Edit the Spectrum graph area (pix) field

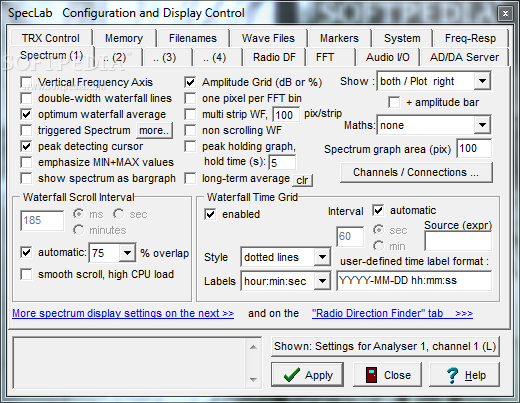(x=474, y=148)
